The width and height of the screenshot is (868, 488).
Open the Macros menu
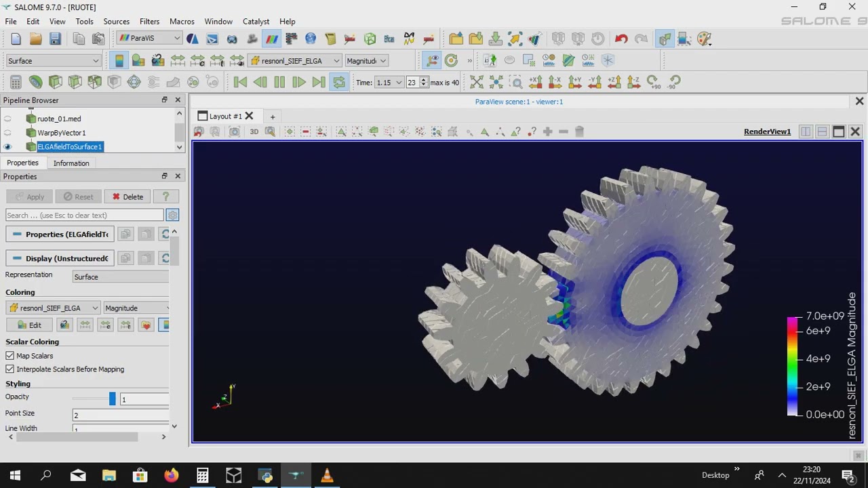coord(182,22)
